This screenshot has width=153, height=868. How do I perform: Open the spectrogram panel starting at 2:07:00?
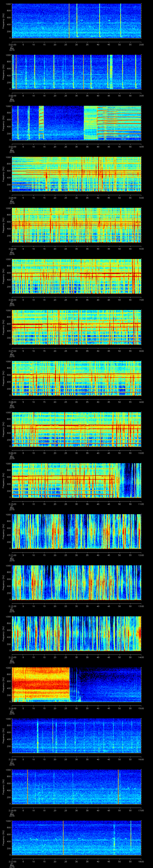[77, 327]
